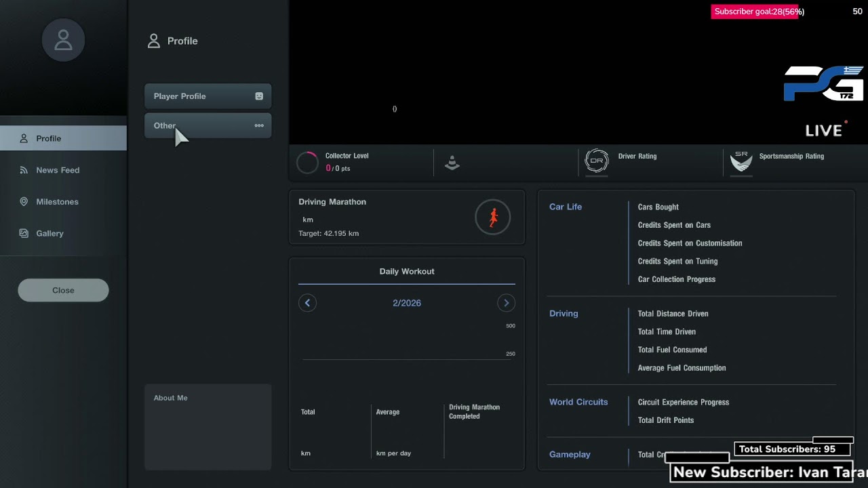Click the Credits Spent on Customisation stat
The width and height of the screenshot is (868, 488).
(690, 243)
